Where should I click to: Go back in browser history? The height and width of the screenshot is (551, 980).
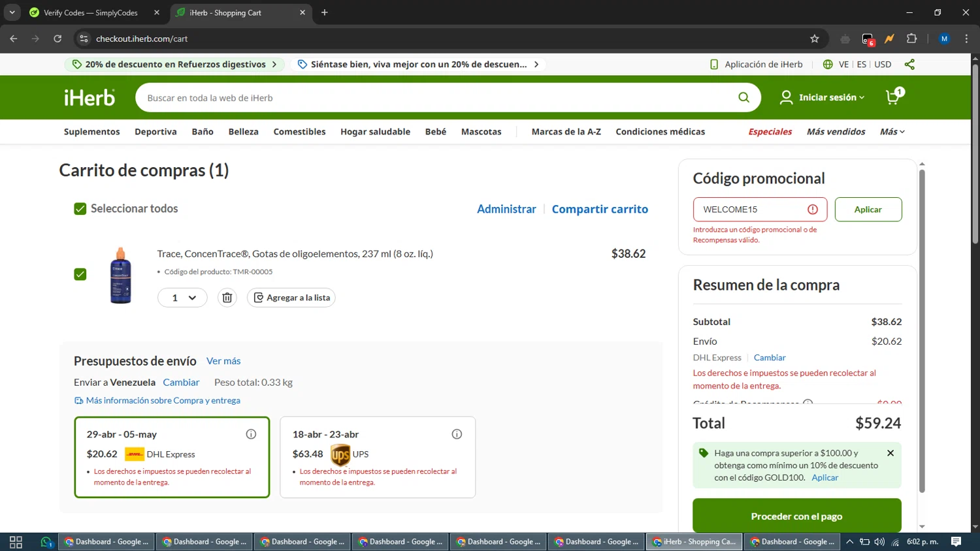click(14, 39)
